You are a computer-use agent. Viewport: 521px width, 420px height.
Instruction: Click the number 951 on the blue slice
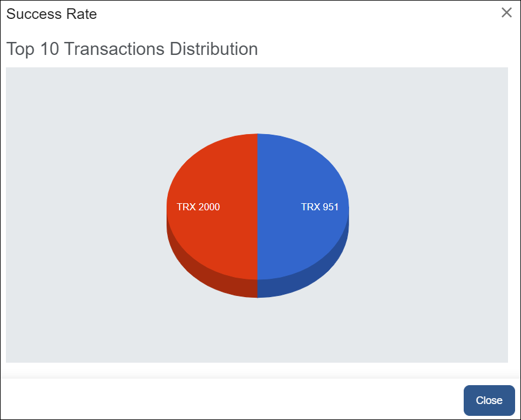[330, 207]
